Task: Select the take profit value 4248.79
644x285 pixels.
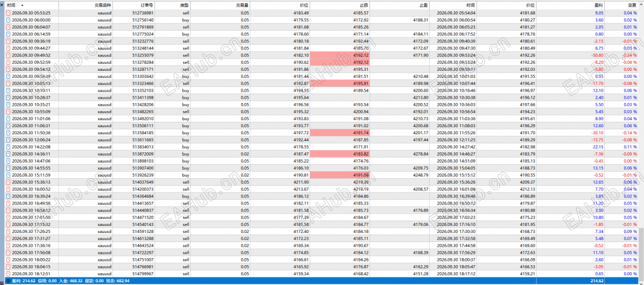Action: 421,175
